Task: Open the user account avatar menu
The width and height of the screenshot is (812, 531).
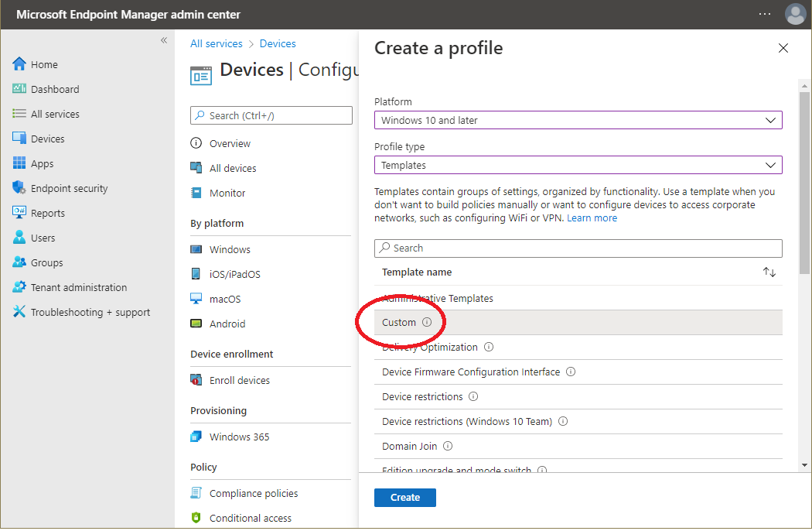Action: click(795, 14)
